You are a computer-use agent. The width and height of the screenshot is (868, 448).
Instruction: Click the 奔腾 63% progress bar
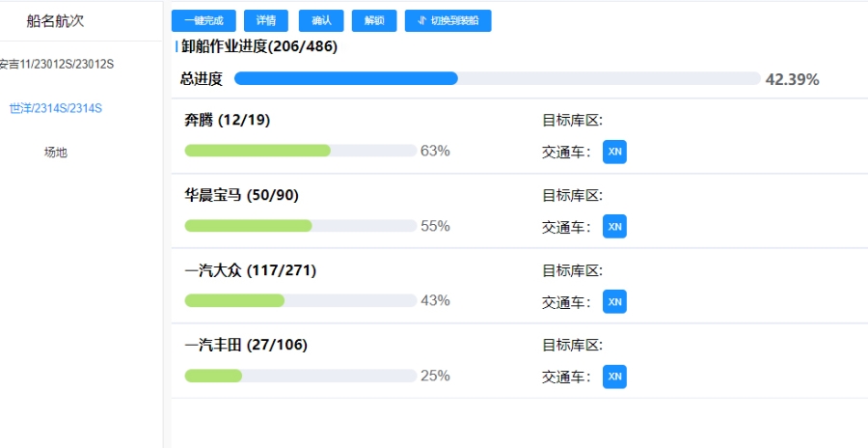(x=300, y=151)
